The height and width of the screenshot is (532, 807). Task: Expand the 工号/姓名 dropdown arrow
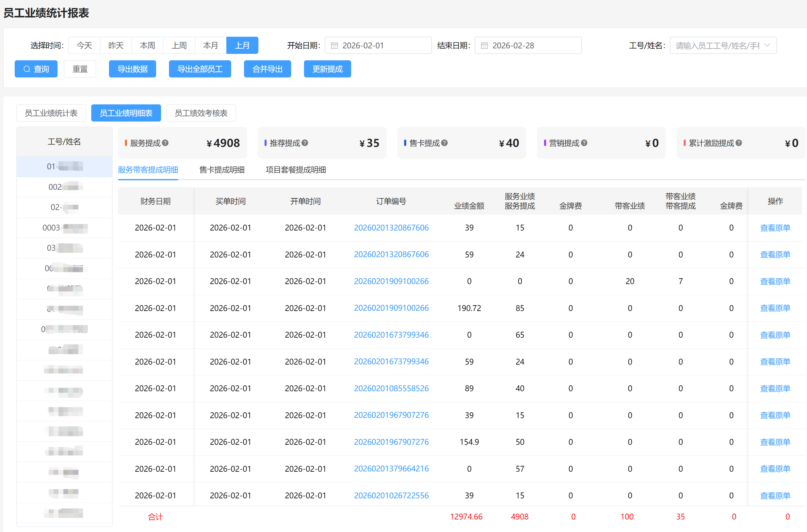pyautogui.click(x=767, y=46)
